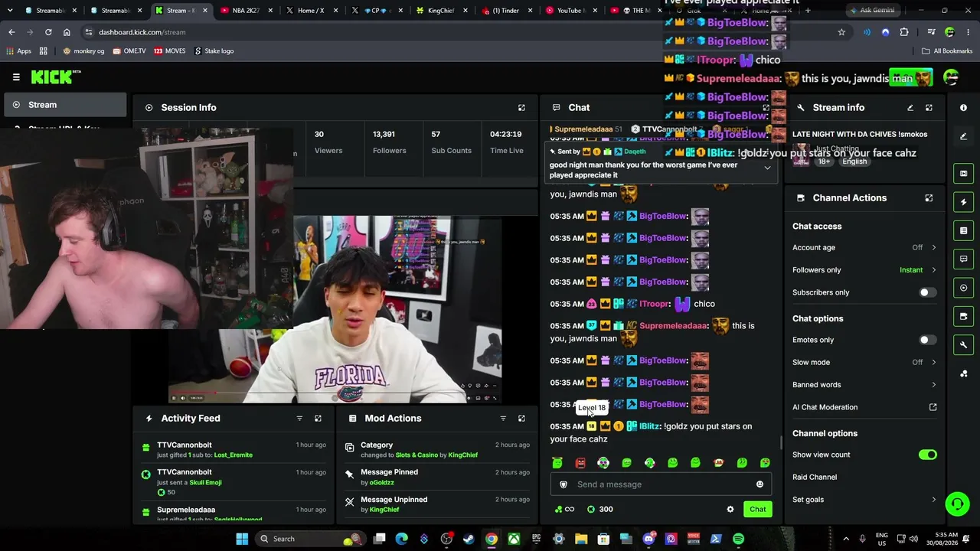Open Spotify from the taskbar

(x=738, y=539)
